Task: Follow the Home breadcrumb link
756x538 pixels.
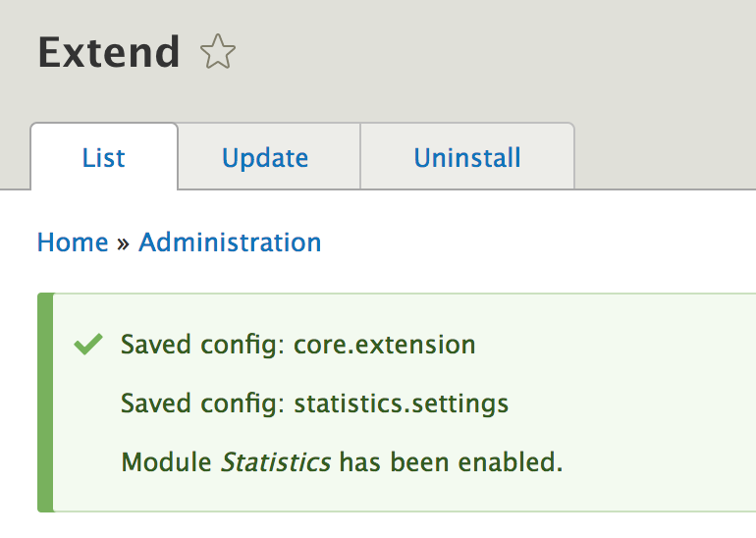Action: (x=73, y=242)
